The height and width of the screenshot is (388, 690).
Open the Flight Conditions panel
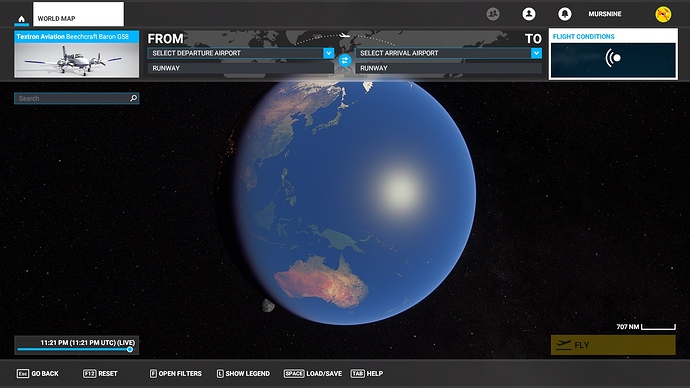[x=613, y=54]
